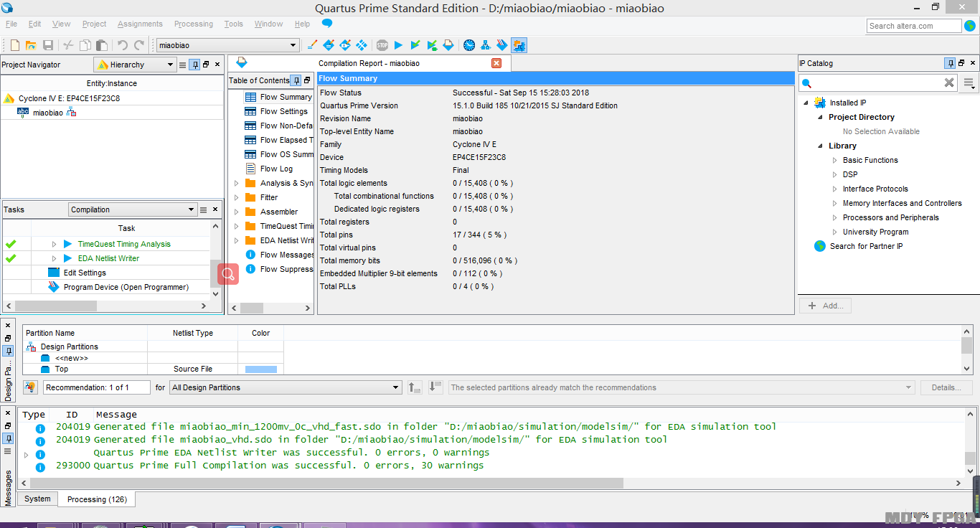This screenshot has width=980, height=528.
Task: Open the IP Catalog filter menu icon
Action: 969,83
